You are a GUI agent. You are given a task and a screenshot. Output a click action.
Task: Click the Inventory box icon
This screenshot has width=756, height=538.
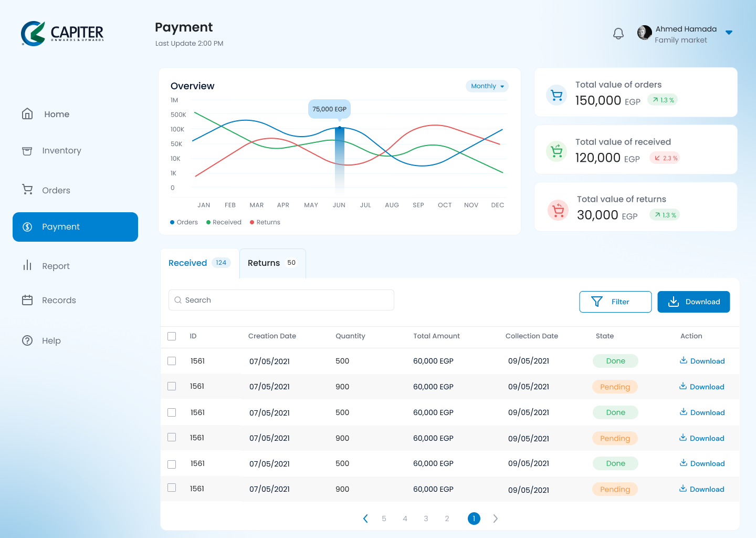[x=27, y=151]
